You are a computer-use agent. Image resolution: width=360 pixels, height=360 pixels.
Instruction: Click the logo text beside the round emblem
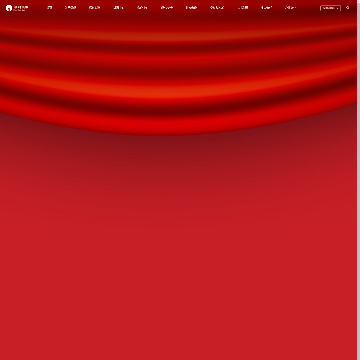tap(21, 8)
